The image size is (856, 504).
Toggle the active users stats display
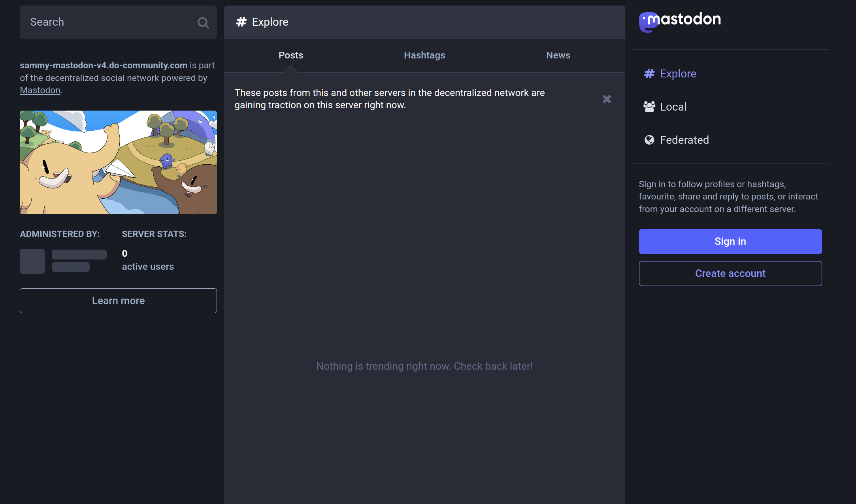coord(148,260)
